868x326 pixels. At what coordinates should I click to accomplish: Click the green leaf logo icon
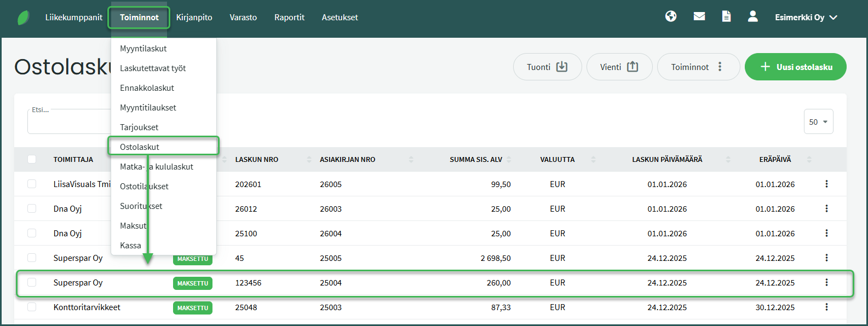[24, 18]
